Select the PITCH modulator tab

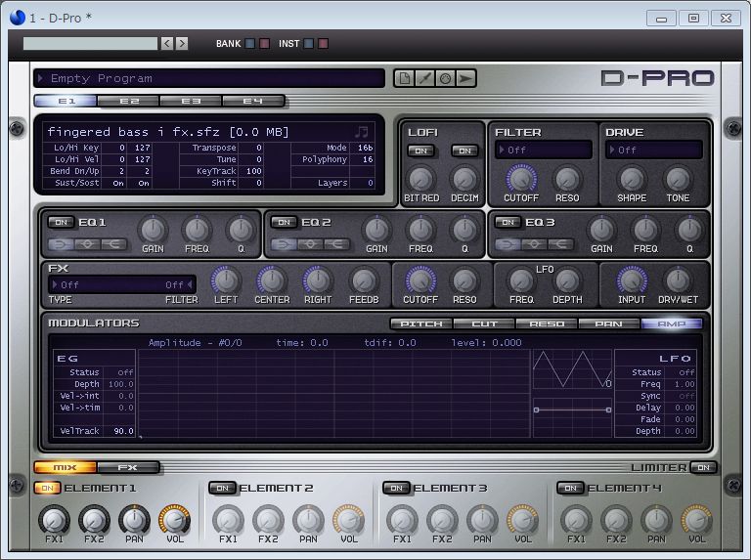421,324
